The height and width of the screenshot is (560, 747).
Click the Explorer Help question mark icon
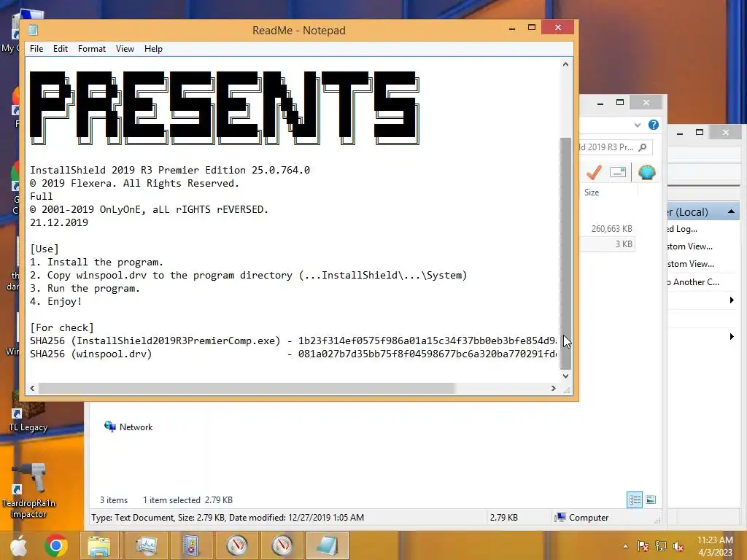[654, 125]
